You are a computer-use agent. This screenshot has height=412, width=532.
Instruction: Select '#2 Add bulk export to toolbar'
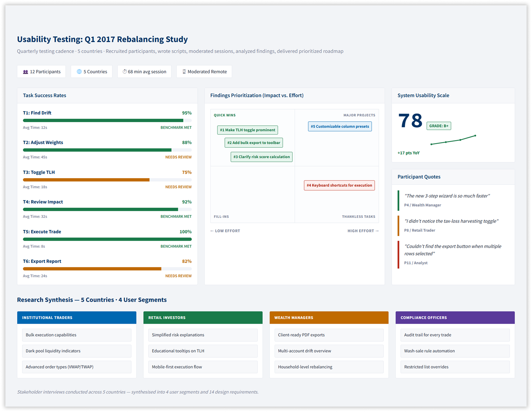[x=254, y=143]
